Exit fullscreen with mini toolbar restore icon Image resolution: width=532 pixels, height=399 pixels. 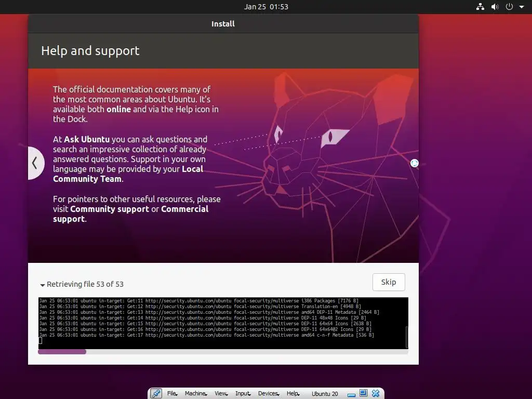[x=363, y=393]
